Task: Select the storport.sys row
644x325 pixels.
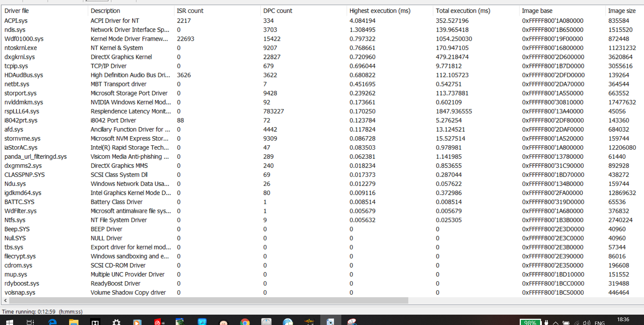Action: pos(323,93)
